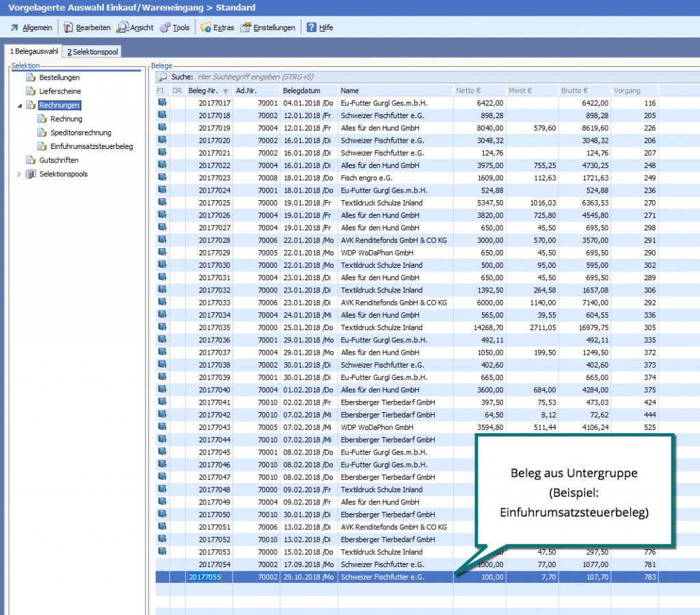Expand the Selektionspools tree node
The image size is (700, 615).
pyautogui.click(x=20, y=174)
